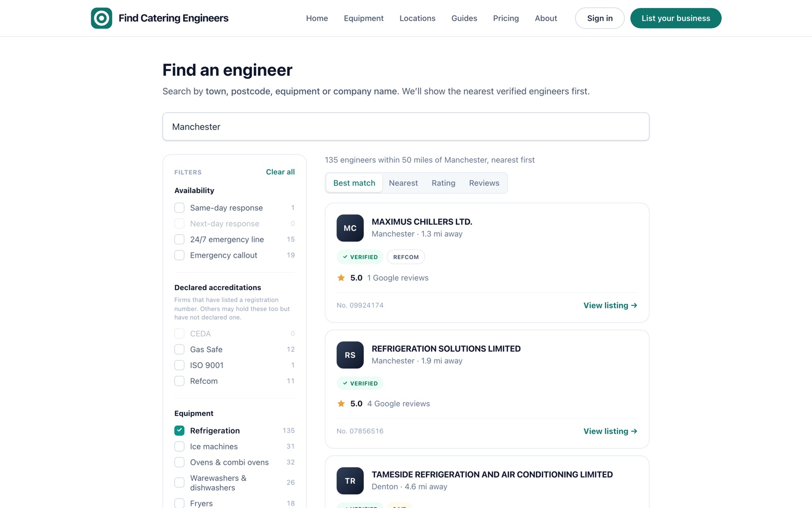Screen dimensions: 812x508
Task: Click the REFCOM badge on Maximus Chillers
Action: 406,257
